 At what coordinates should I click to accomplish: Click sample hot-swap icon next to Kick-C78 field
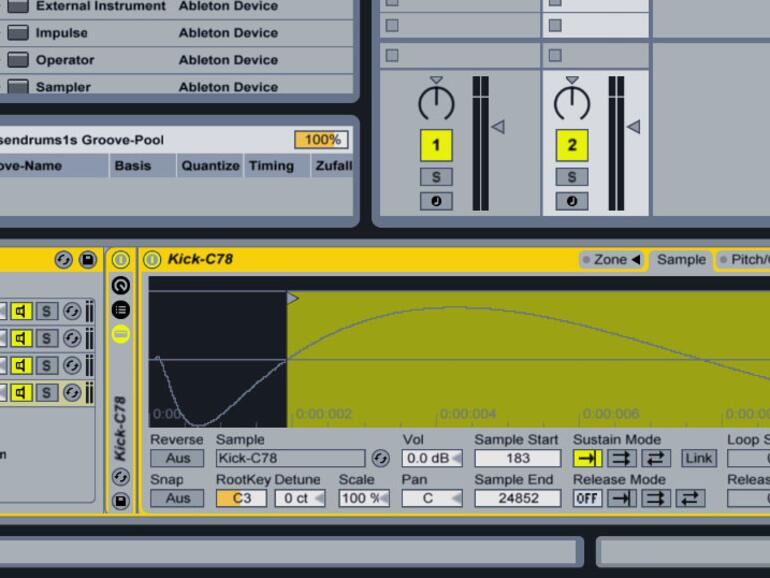click(380, 458)
